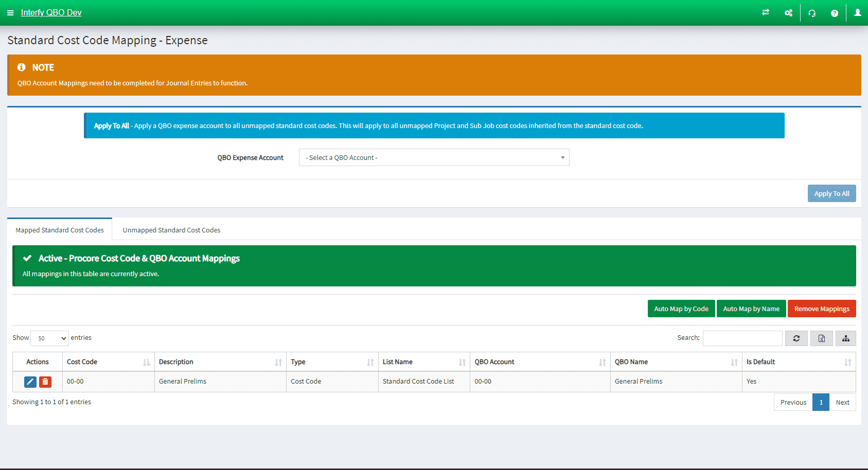Image resolution: width=868 pixels, height=470 pixels.
Task: Toggle sorting on the Cost Code column
Action: click(145, 361)
